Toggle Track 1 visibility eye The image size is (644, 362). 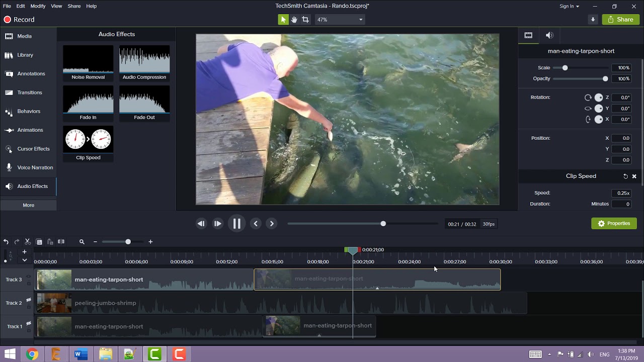29,323
